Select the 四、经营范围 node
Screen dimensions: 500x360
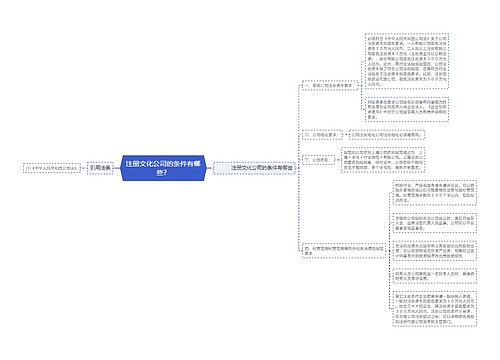point(344,251)
